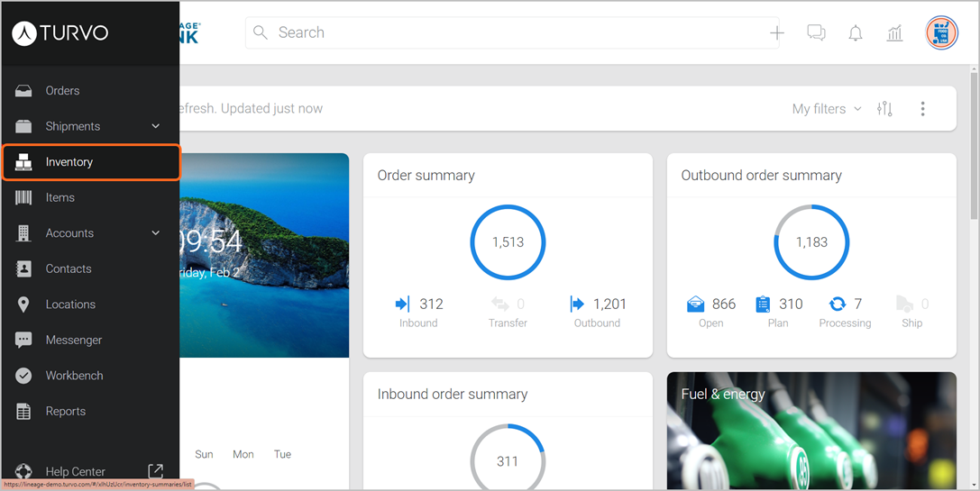Click the Open count 866 link
Viewport: 980px width, 491px height.
pyautogui.click(x=723, y=305)
